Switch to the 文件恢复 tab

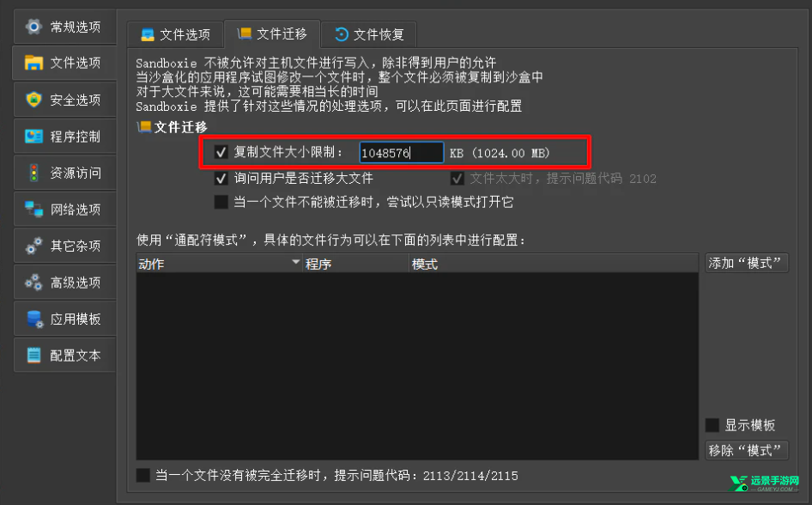pyautogui.click(x=369, y=34)
